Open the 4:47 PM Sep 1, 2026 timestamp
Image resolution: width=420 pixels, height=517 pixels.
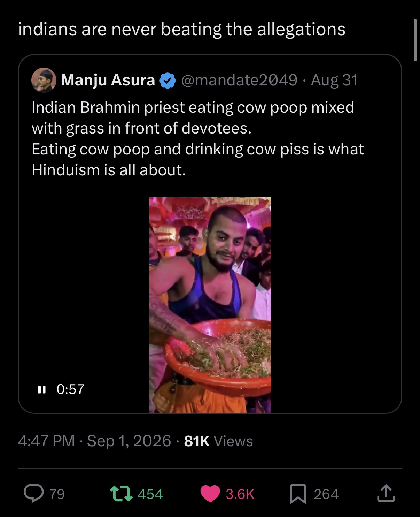click(94, 441)
